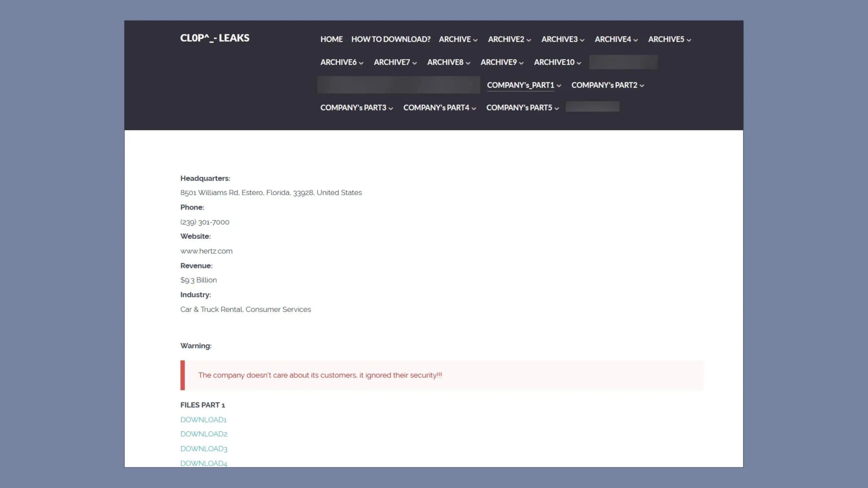Expand the ARCHIVE dropdown menu
Viewport: 868px width, 488px height.
click(458, 39)
